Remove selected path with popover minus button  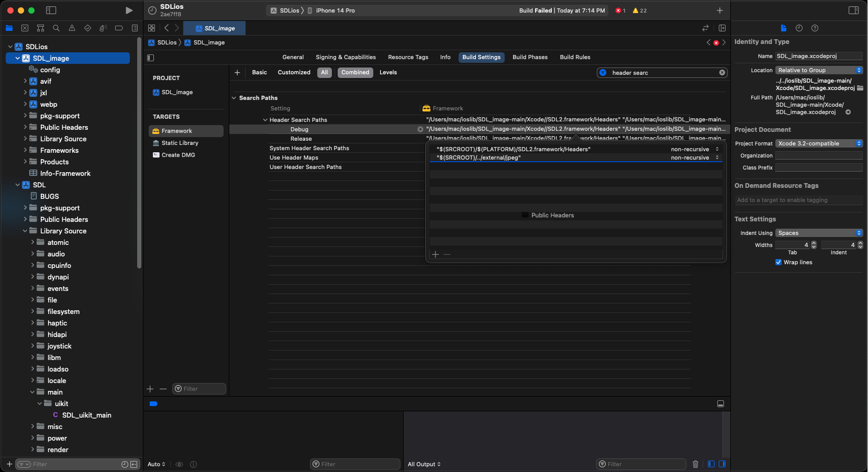tap(447, 254)
